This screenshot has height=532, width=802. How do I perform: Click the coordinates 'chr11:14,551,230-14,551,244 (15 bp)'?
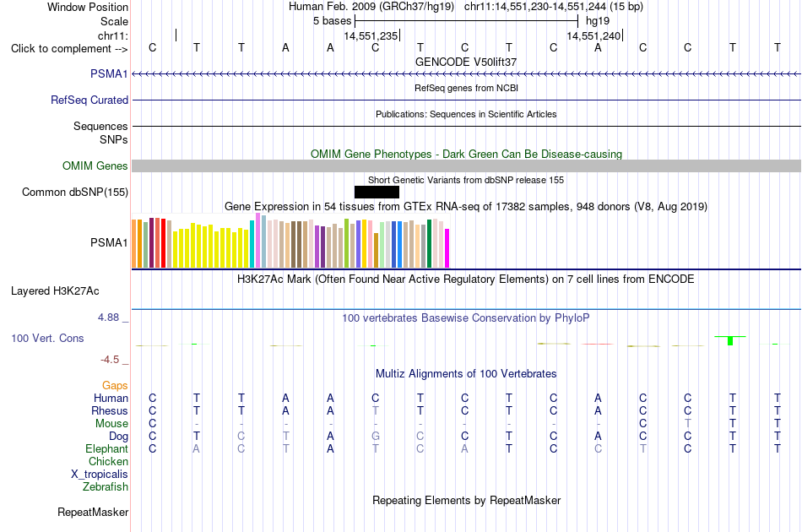(554, 7)
